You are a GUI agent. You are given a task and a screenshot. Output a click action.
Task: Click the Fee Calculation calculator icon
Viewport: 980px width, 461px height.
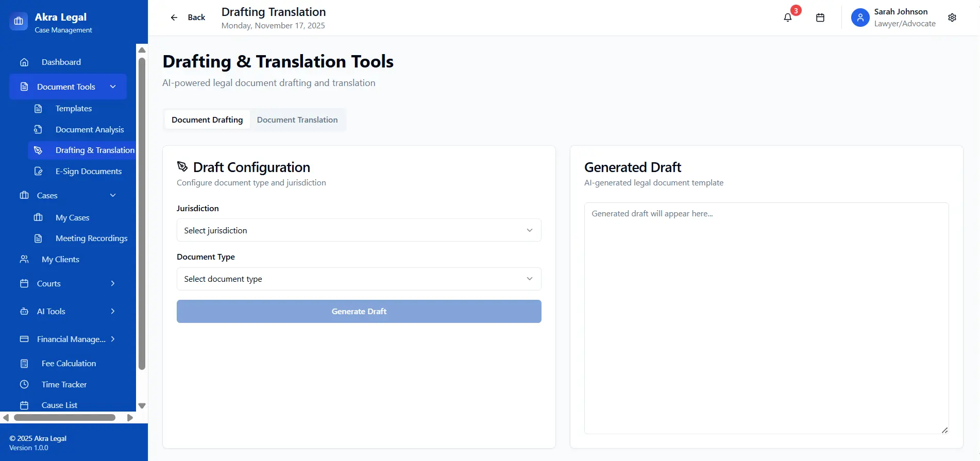click(24, 364)
